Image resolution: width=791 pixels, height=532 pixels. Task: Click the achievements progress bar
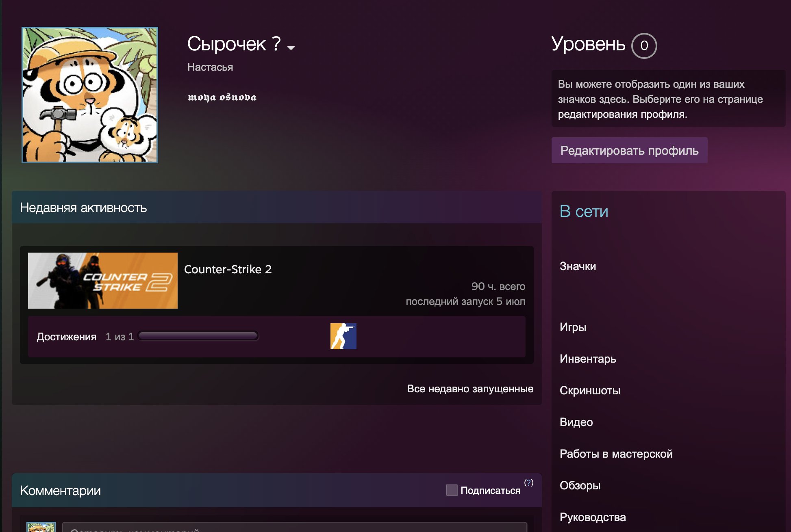(x=198, y=336)
